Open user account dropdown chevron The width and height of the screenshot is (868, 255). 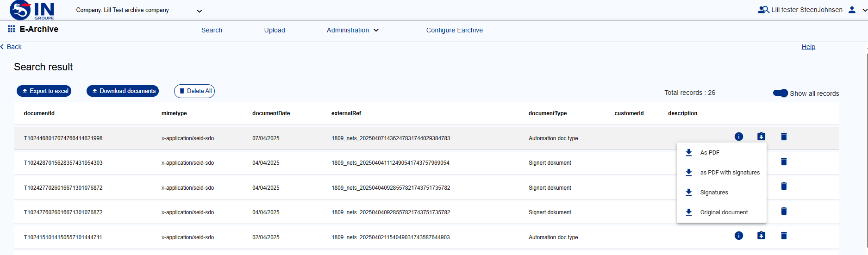[864, 10]
